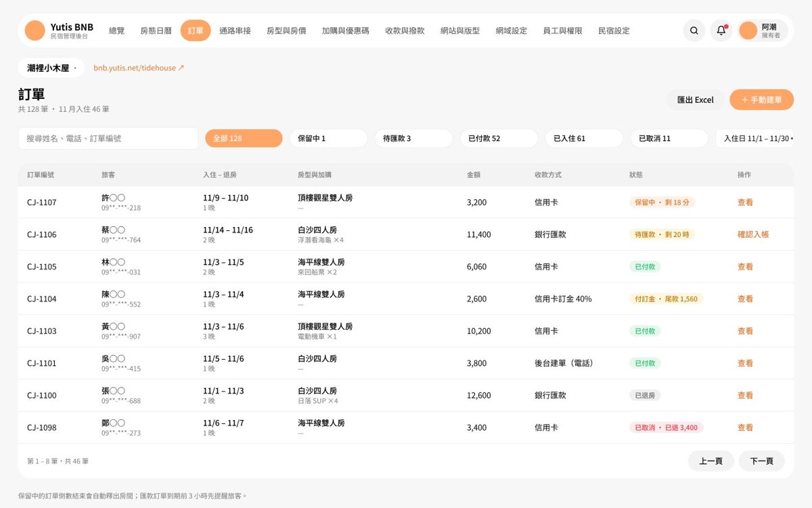This screenshot has width=812, height=508.
Task: Click the 待匯款・剩 20 時 status badge
Action: point(662,234)
